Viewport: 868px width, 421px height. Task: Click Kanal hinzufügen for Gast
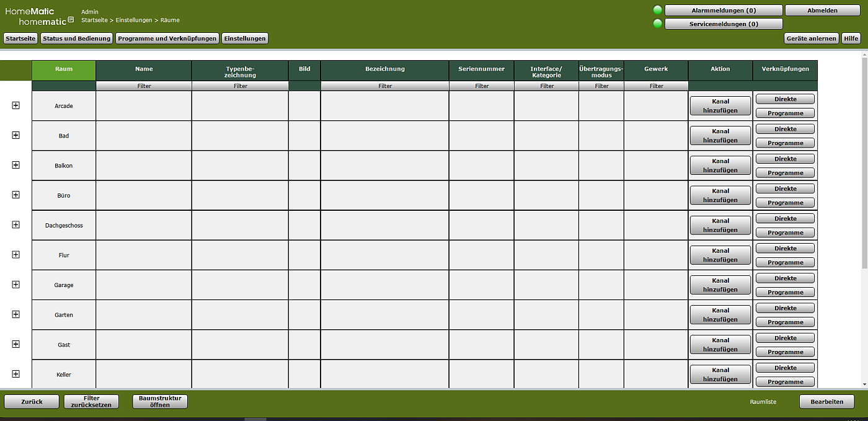pos(720,345)
